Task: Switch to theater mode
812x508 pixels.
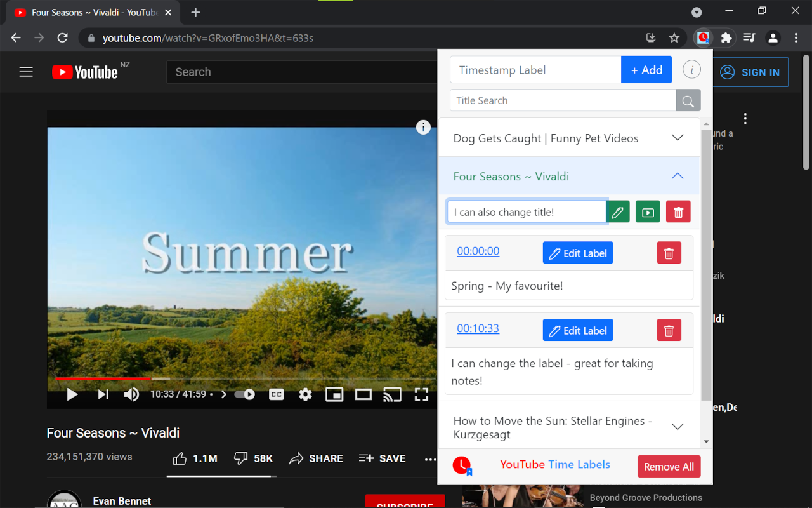Action: click(363, 395)
